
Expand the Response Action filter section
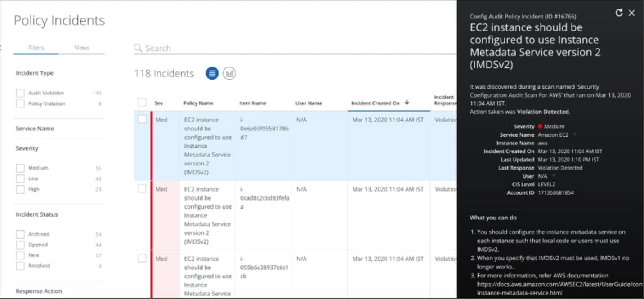click(39, 291)
